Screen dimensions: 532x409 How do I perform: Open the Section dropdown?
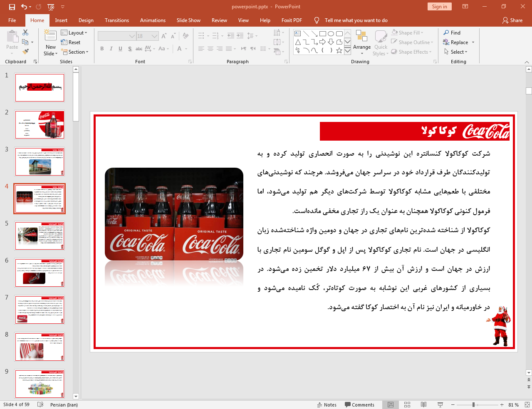tap(75, 52)
